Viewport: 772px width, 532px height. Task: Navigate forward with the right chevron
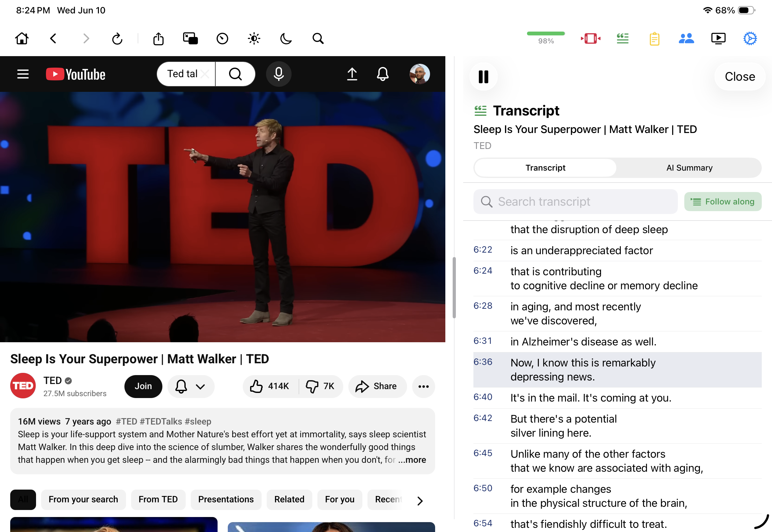[86, 38]
